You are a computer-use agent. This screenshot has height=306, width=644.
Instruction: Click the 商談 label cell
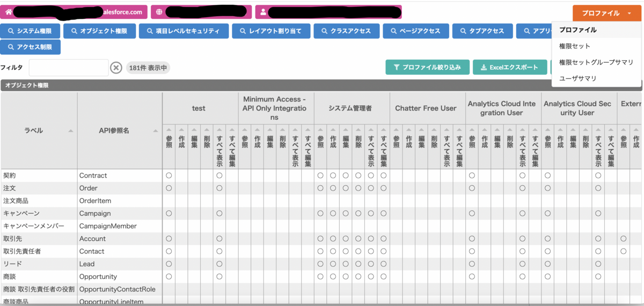point(39,276)
